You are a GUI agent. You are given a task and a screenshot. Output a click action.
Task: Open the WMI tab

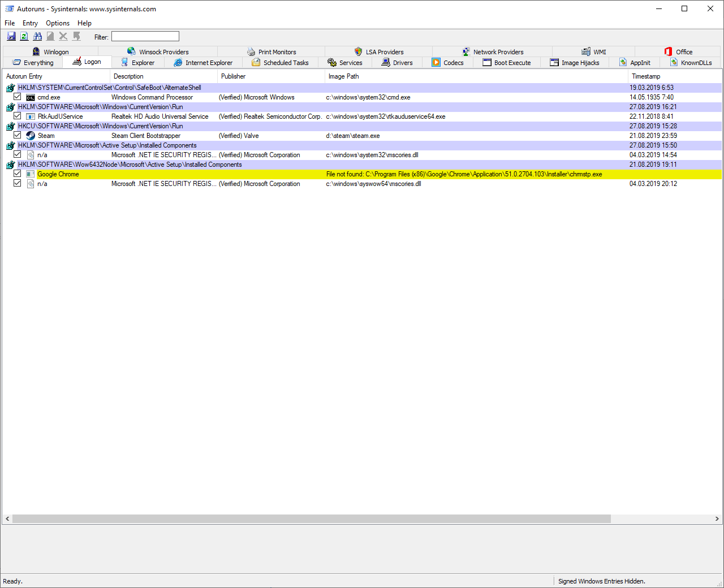pyautogui.click(x=594, y=52)
